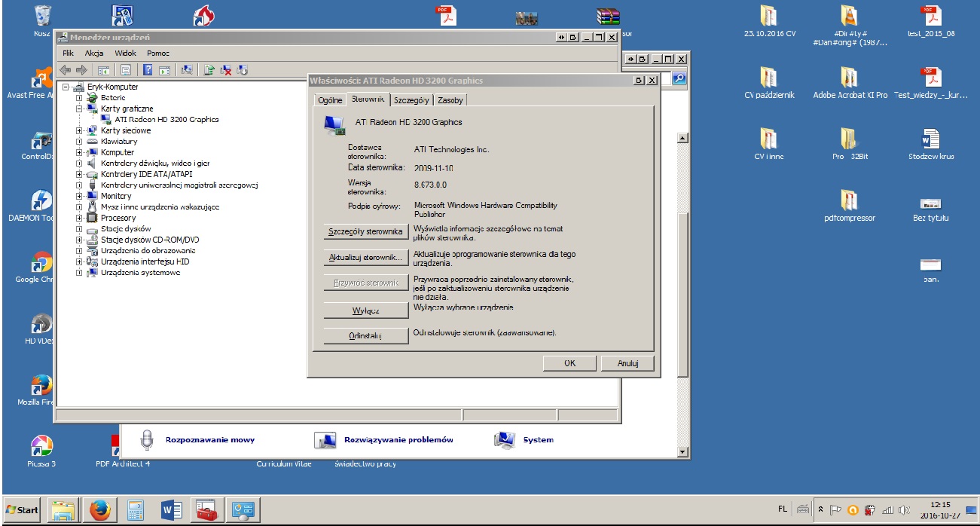Open the Akcja menu
This screenshot has width=980, height=526.
coord(94,54)
